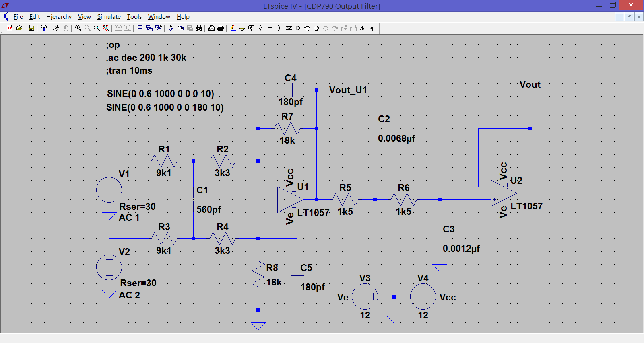The image size is (644, 343).
Task: Print the schematic with printer icon
Action: 221,28
